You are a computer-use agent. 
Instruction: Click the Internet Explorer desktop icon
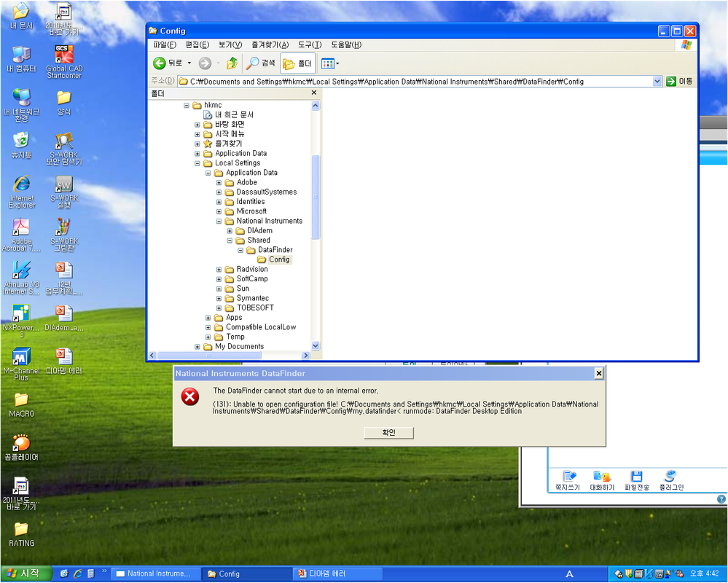21,192
